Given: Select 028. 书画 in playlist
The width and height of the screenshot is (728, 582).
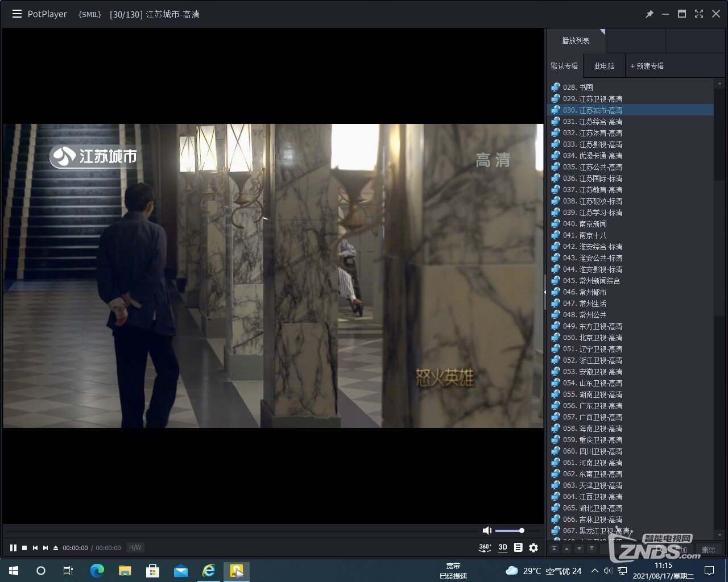Looking at the screenshot, I should coord(630,88).
